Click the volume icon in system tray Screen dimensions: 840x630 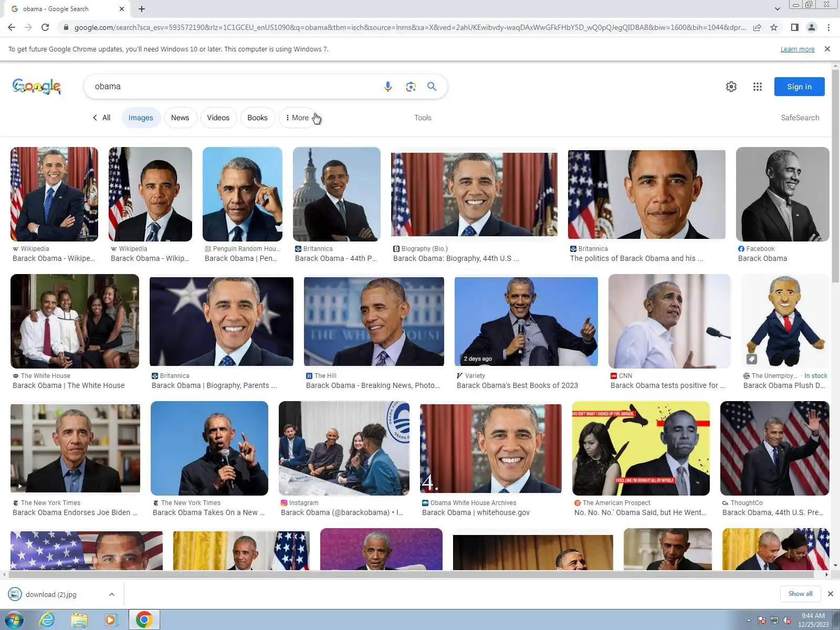click(787, 621)
